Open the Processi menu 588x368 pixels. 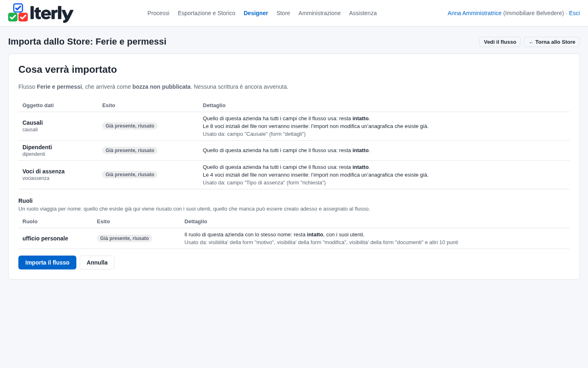tap(158, 13)
